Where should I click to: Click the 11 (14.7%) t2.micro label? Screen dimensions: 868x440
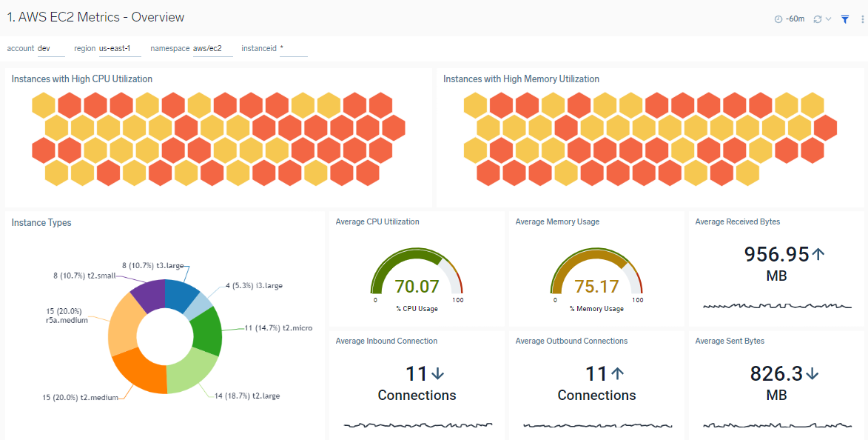[x=278, y=328]
